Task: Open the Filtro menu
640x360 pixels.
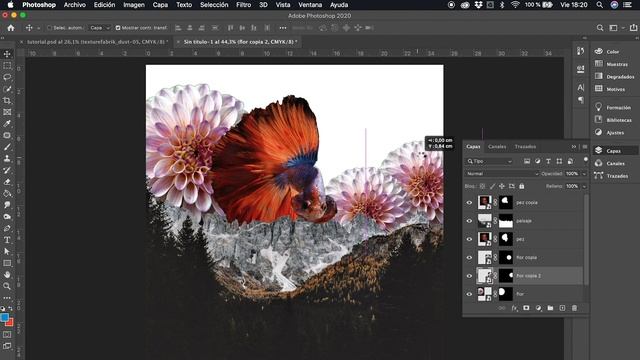Action: click(x=243, y=5)
